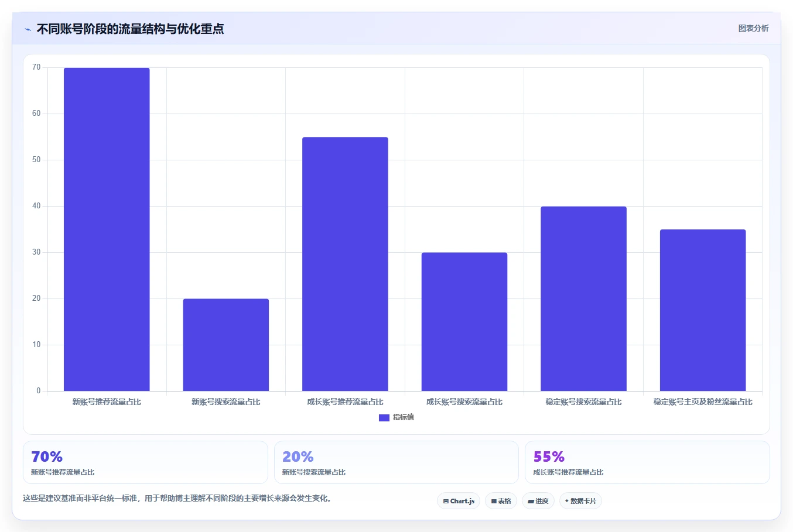This screenshot has width=793, height=532.
Task: Click the 成长账号推荐流量占比 caption under 55%
Action: 568,472
